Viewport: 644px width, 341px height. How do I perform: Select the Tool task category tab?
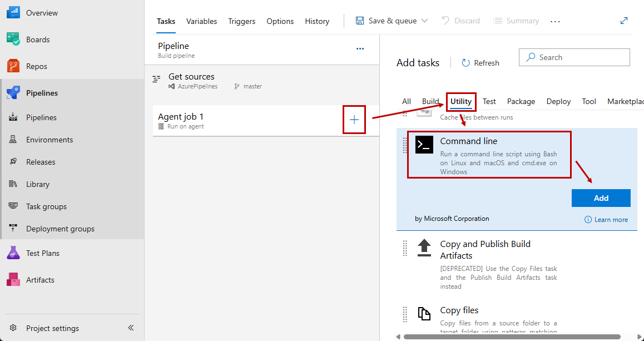tap(589, 101)
